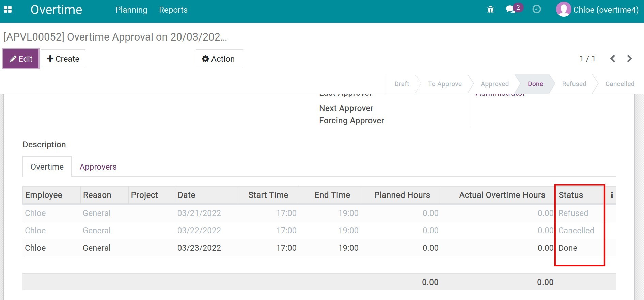Open the apps grid home menu

[x=7, y=10]
